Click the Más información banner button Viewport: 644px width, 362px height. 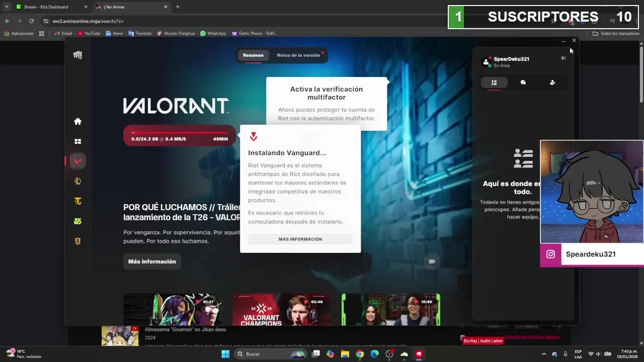pyautogui.click(x=152, y=261)
